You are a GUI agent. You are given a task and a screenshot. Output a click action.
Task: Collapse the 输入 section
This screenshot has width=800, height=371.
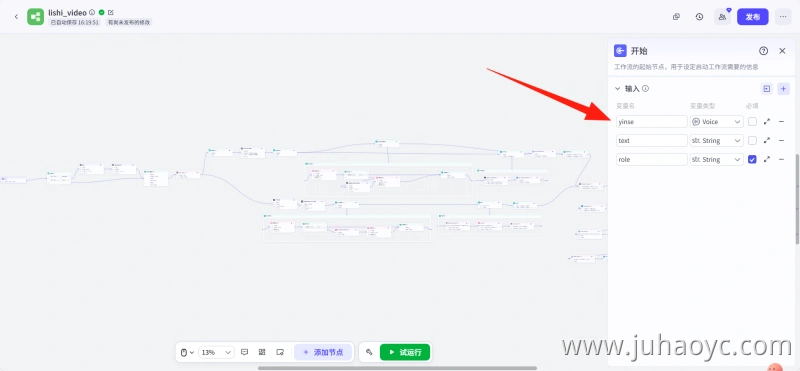pos(617,89)
